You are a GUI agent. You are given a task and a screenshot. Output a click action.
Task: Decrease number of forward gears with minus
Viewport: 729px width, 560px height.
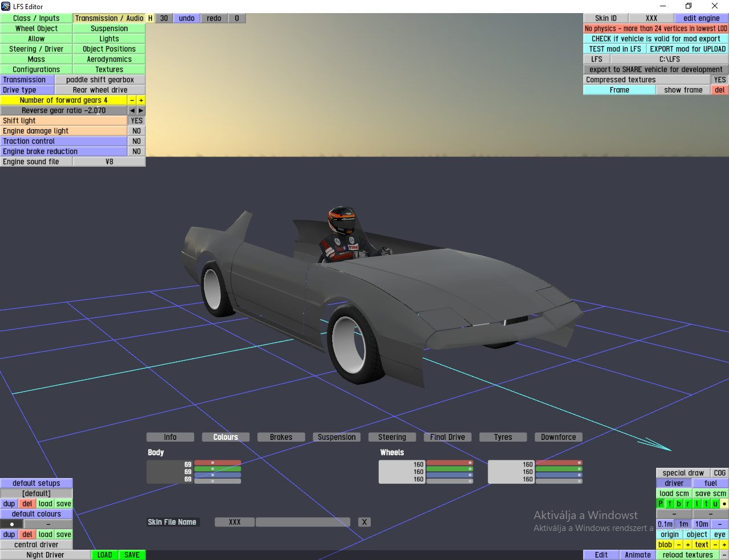coord(132,100)
